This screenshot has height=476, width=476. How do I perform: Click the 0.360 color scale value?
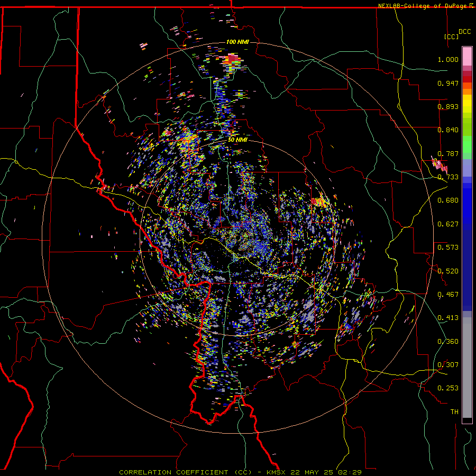click(x=448, y=342)
